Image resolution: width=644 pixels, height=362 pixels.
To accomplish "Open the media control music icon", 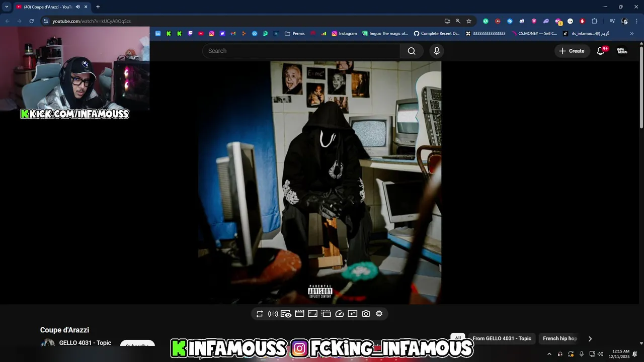I will coord(612,21).
